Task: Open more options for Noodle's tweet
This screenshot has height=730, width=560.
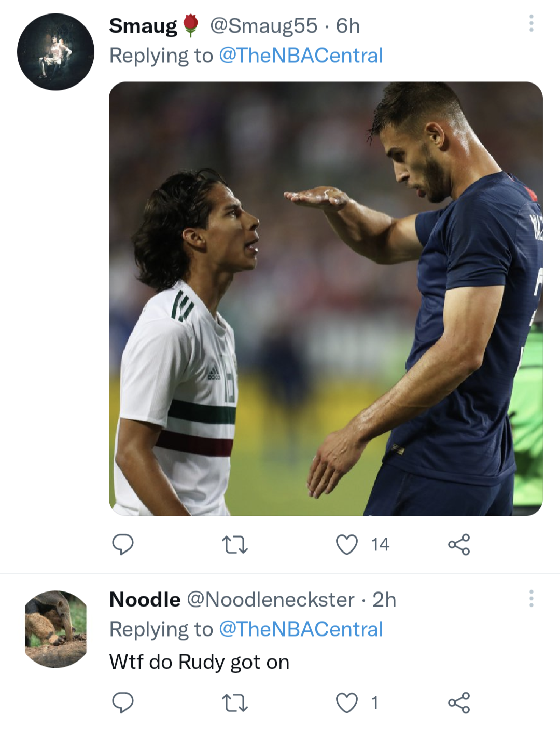Action: tap(531, 598)
